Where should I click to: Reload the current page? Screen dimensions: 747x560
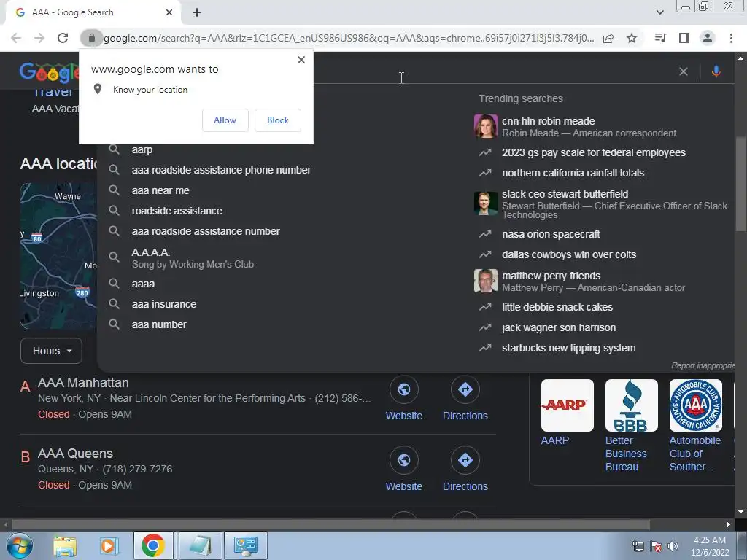pos(63,38)
